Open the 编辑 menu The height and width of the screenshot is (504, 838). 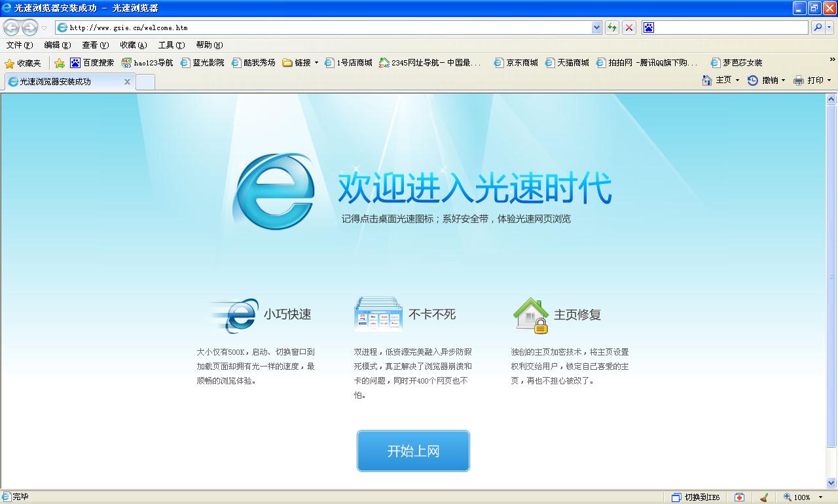pos(58,45)
